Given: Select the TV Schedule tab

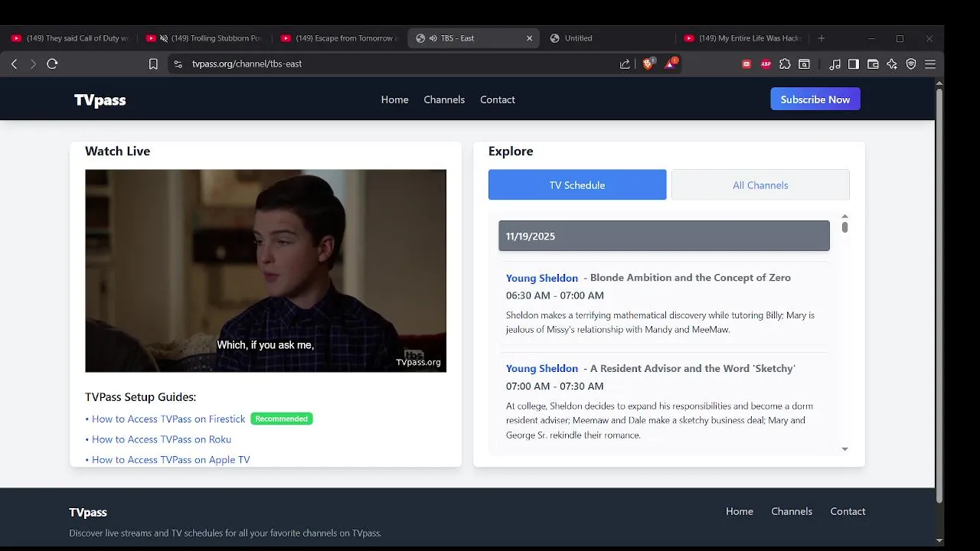Looking at the screenshot, I should pos(577,185).
